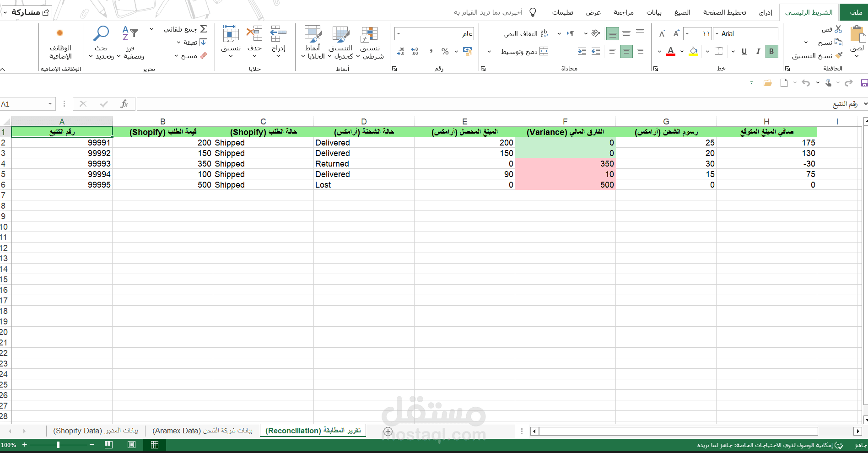The height and width of the screenshot is (453, 868).
Task: Toggle Underline formatting
Action: 744,51
